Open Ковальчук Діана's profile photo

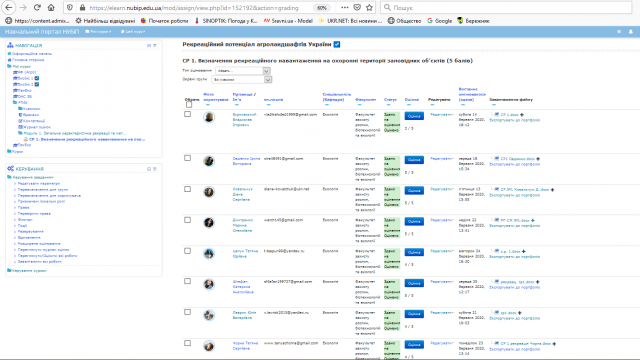click(x=209, y=192)
